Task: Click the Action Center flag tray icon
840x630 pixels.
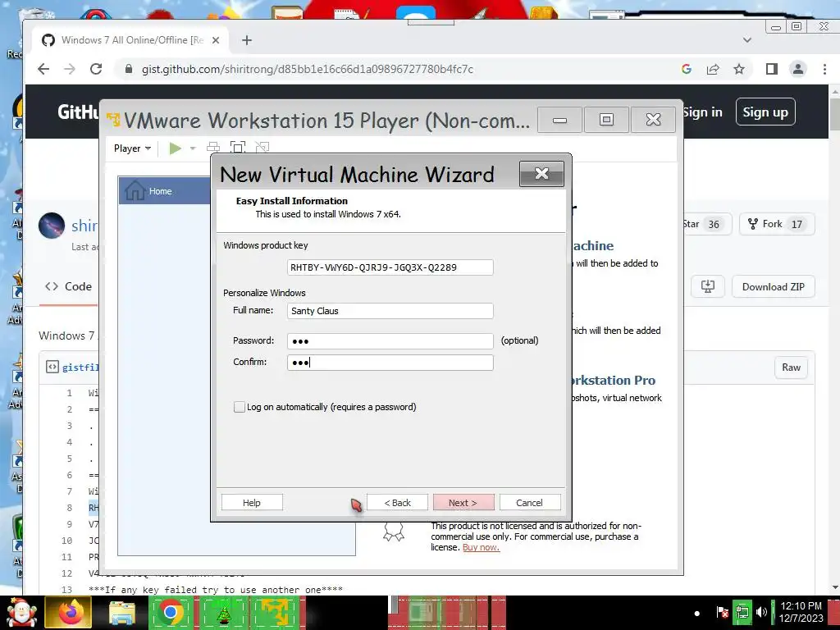Action: tap(722, 612)
